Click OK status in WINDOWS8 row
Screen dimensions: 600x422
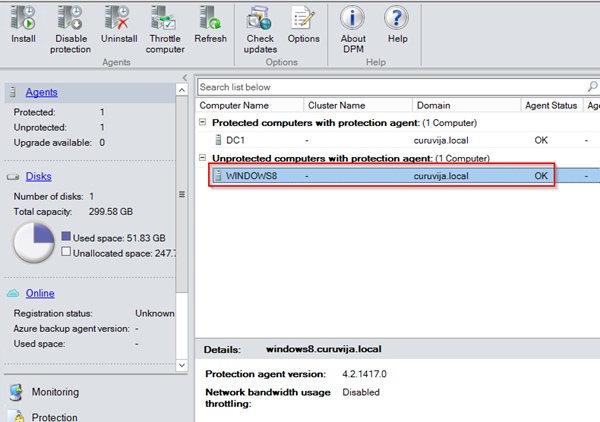pyautogui.click(x=541, y=176)
